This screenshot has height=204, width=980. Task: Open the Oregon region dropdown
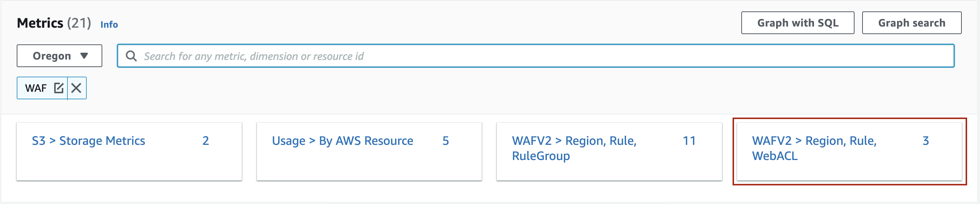pyautogui.click(x=59, y=56)
